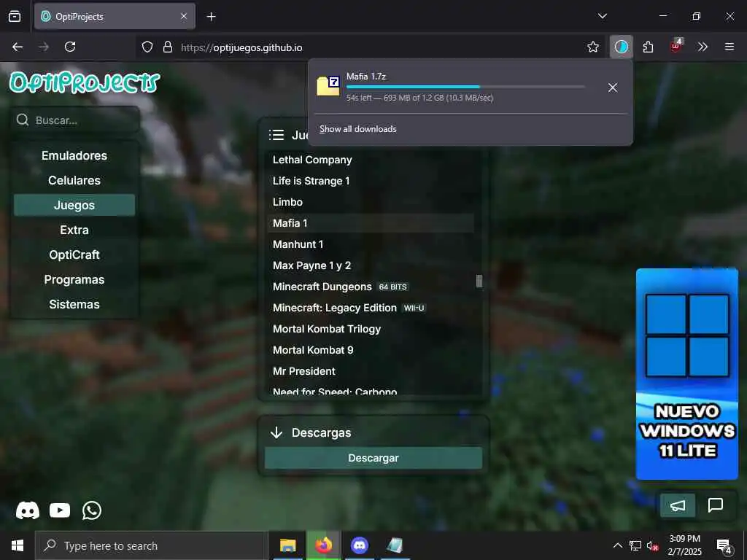Screen dimensions: 747x560
Task: Open a new browser tab
Action: 211,17
